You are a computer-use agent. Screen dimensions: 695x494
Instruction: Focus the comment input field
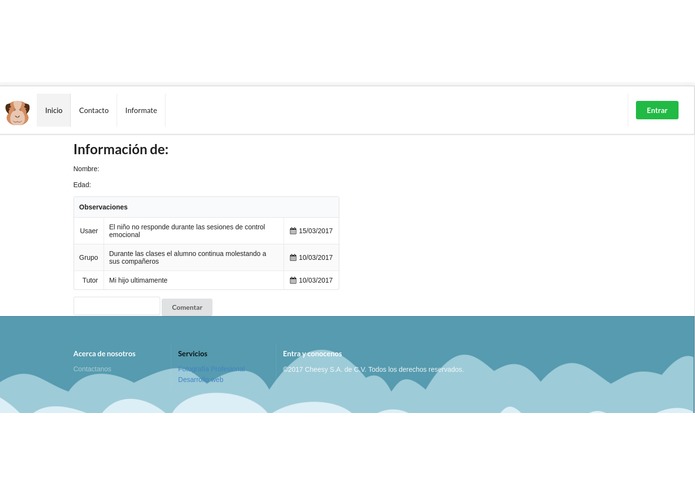click(117, 306)
